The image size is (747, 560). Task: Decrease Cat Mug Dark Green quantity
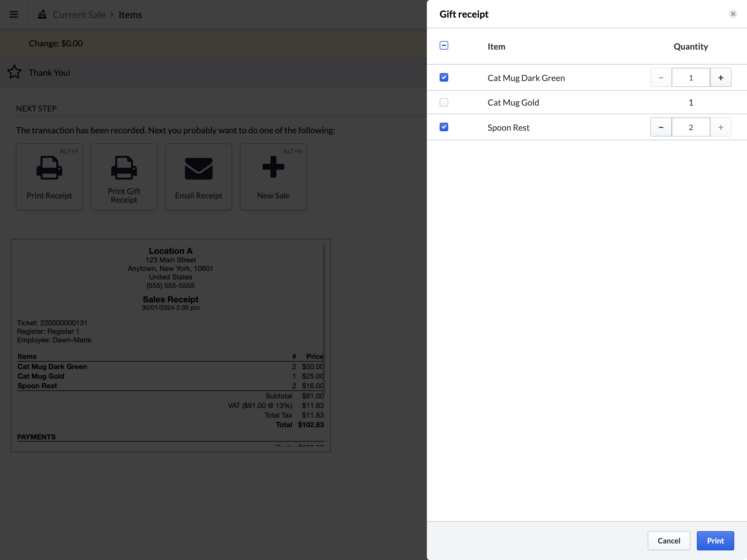click(661, 78)
